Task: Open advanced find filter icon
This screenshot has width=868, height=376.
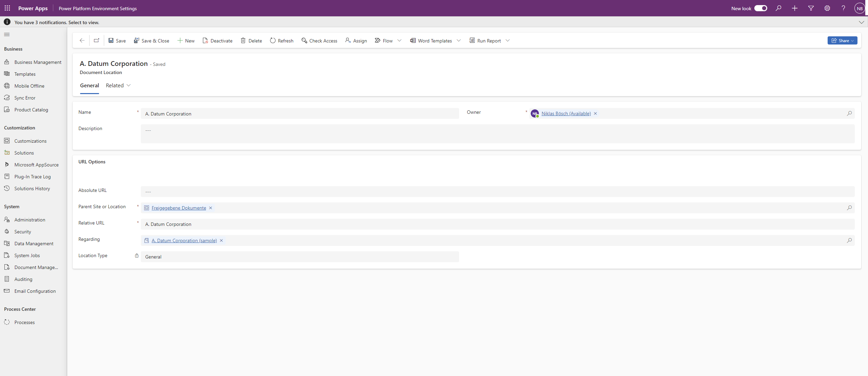Action: [x=811, y=8]
